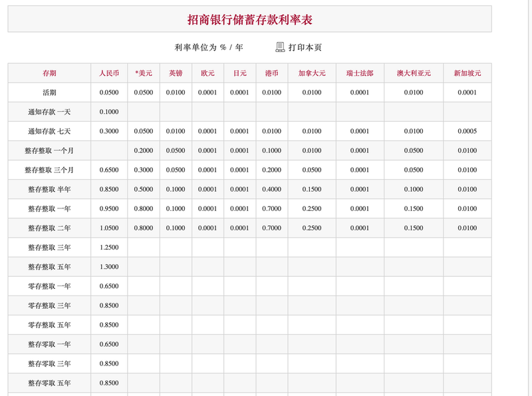Click the 1.2500 rate for 整存整取 三年
The image size is (532, 396).
[x=109, y=248]
